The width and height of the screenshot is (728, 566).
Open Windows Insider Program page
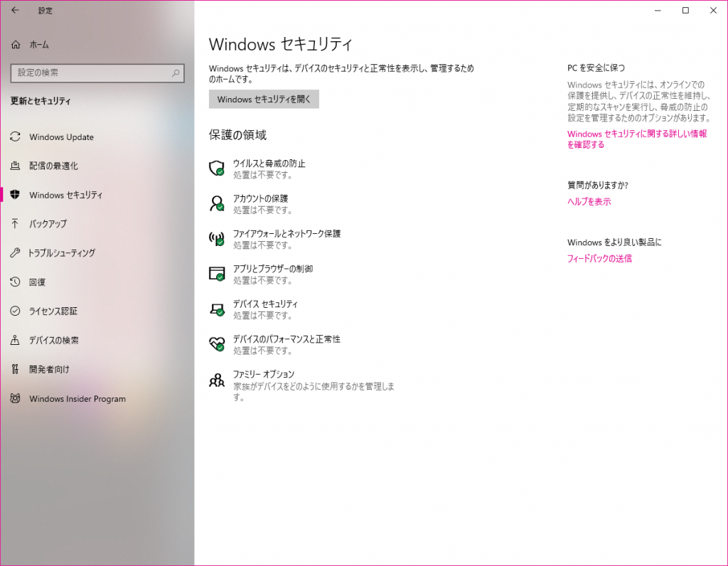pyautogui.click(x=77, y=399)
